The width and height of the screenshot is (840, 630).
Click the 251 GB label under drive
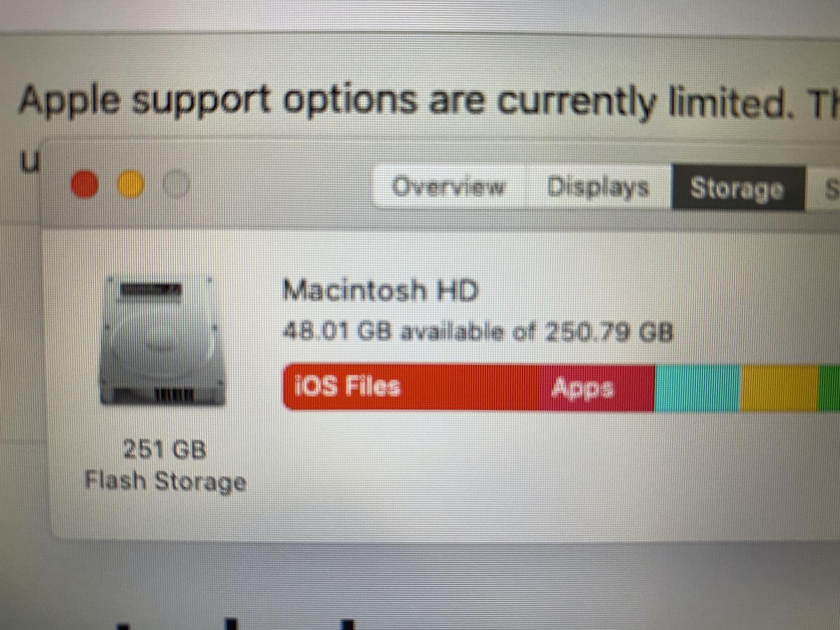point(164,449)
